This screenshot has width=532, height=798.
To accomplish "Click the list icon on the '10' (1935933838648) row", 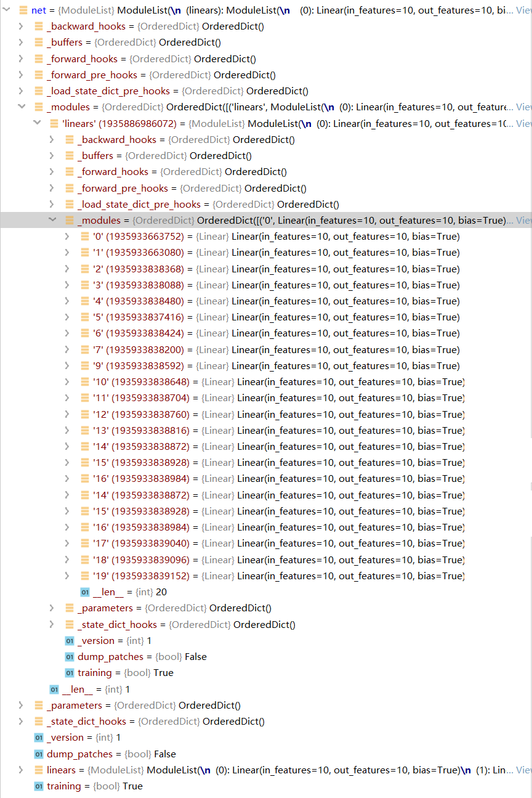I will 85,382.
